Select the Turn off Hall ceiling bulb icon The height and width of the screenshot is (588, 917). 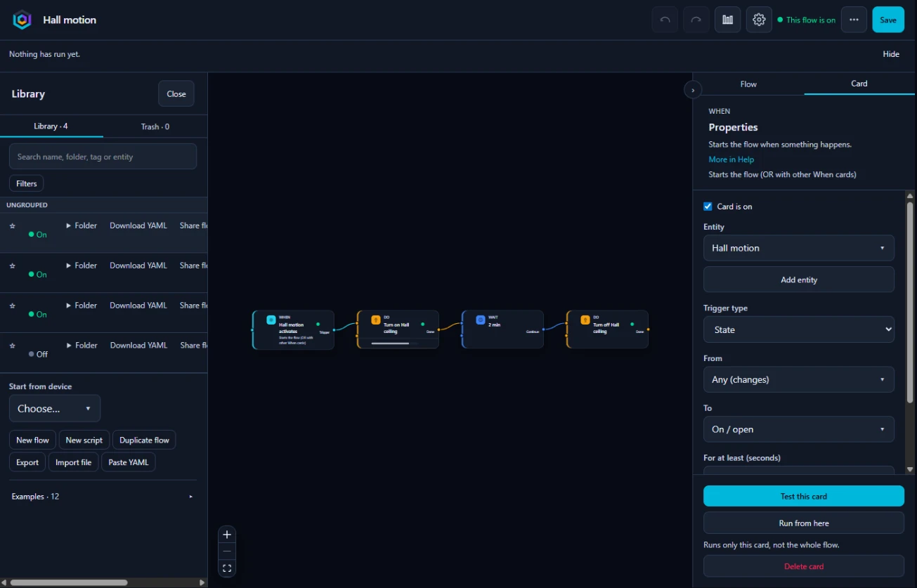pos(585,320)
